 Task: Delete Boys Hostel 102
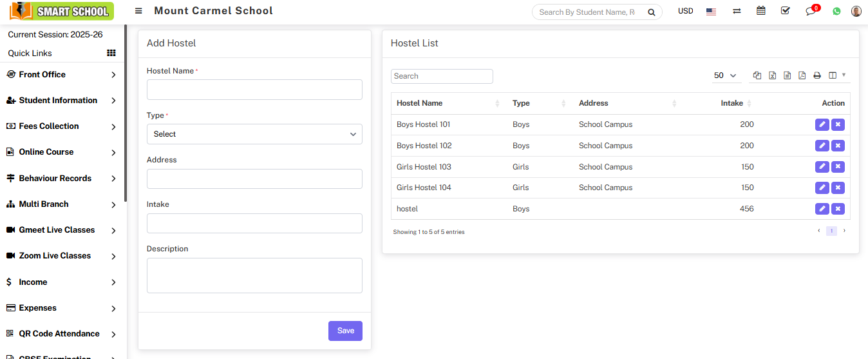click(x=838, y=146)
